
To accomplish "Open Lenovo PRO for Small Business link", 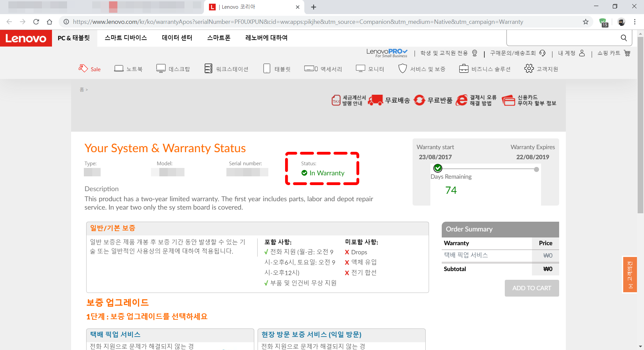I will pos(387,53).
